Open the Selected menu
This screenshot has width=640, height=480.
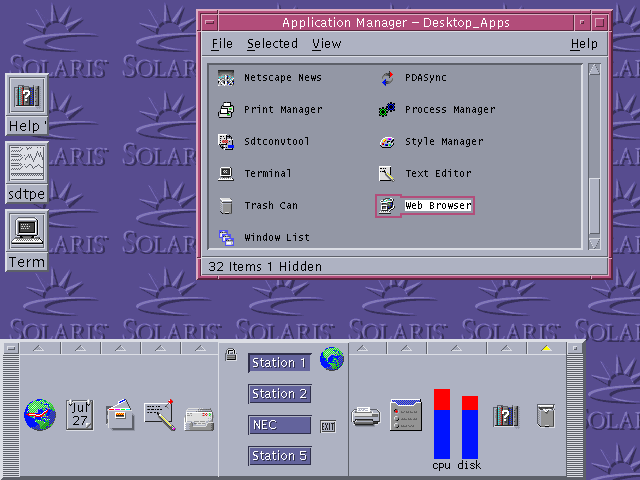point(272,44)
